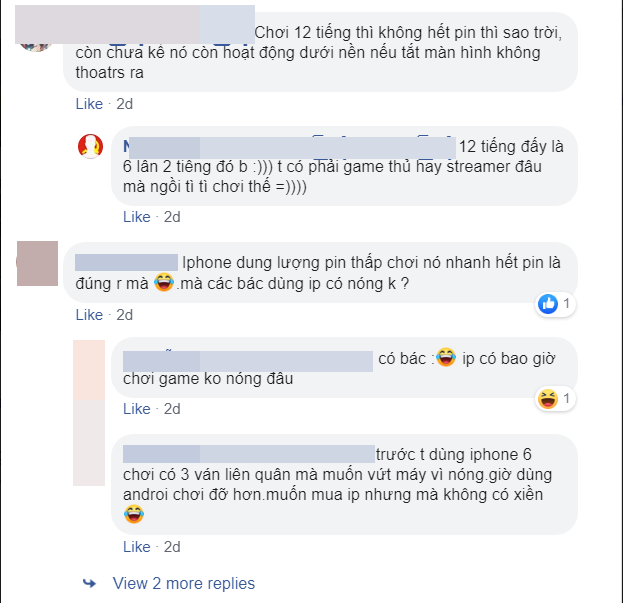Click the 2d timestamp under iPhone battery comment
Image resolution: width=623 pixels, height=603 pixels.
124,315
